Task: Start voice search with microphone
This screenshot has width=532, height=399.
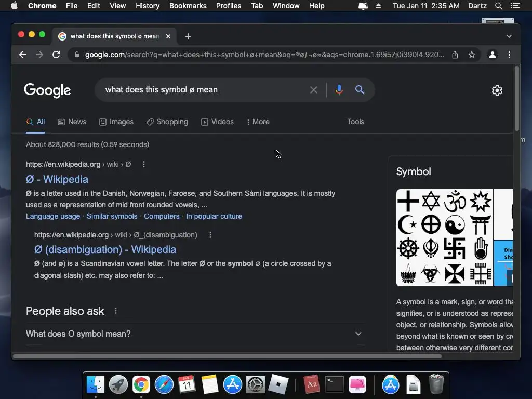Action: point(339,90)
